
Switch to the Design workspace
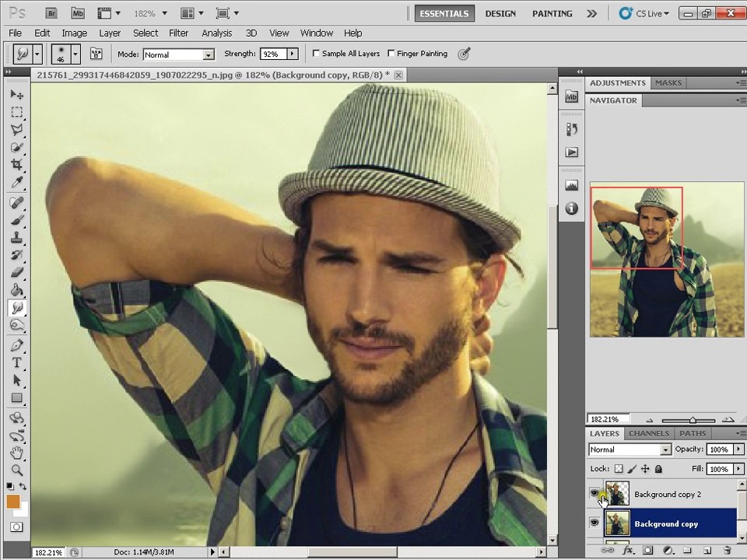[x=500, y=13]
